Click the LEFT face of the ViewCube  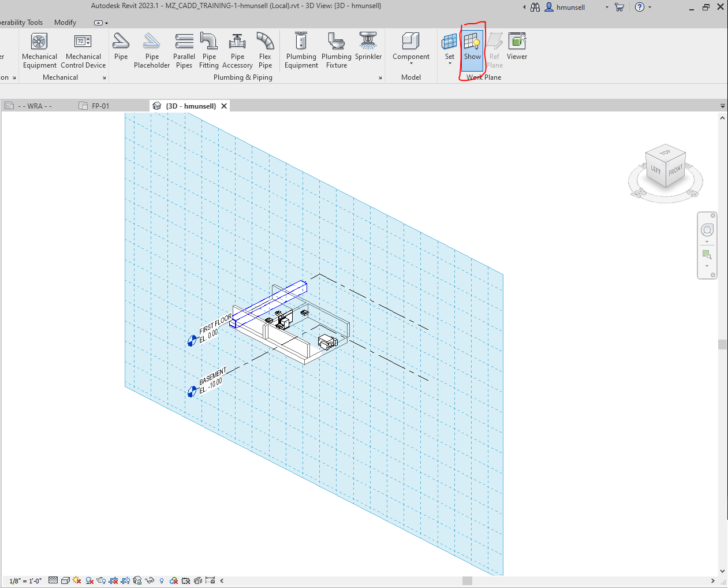(656, 170)
